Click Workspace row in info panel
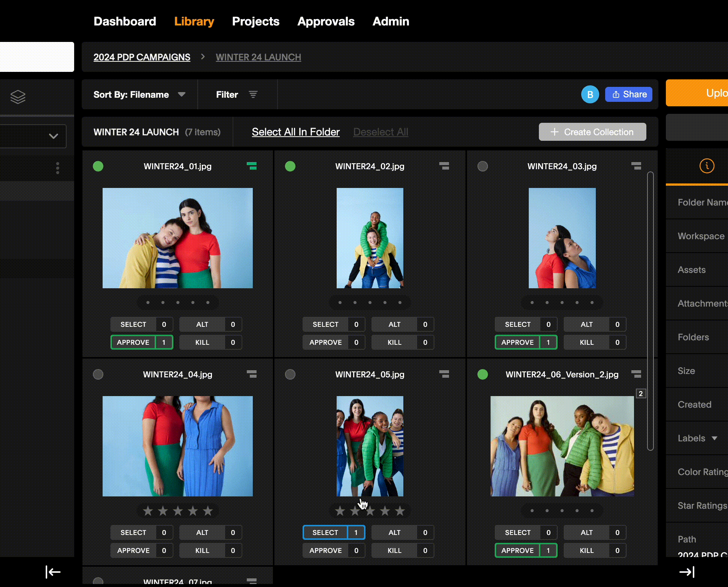This screenshot has width=728, height=587. coord(697,236)
